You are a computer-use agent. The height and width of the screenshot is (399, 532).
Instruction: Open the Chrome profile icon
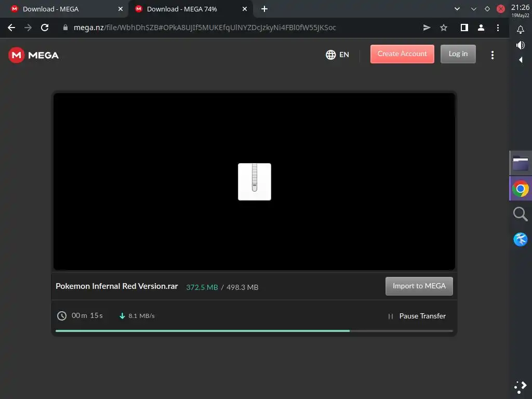click(x=481, y=28)
